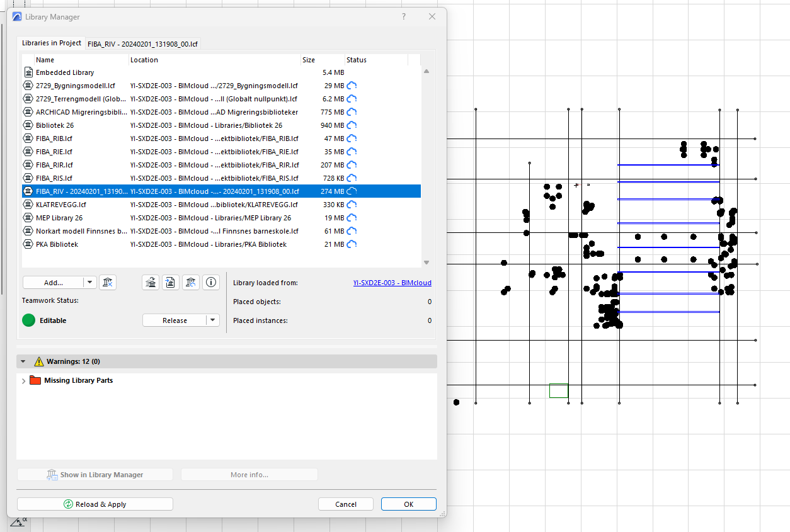Click the library list scroll down arrow

426,263
